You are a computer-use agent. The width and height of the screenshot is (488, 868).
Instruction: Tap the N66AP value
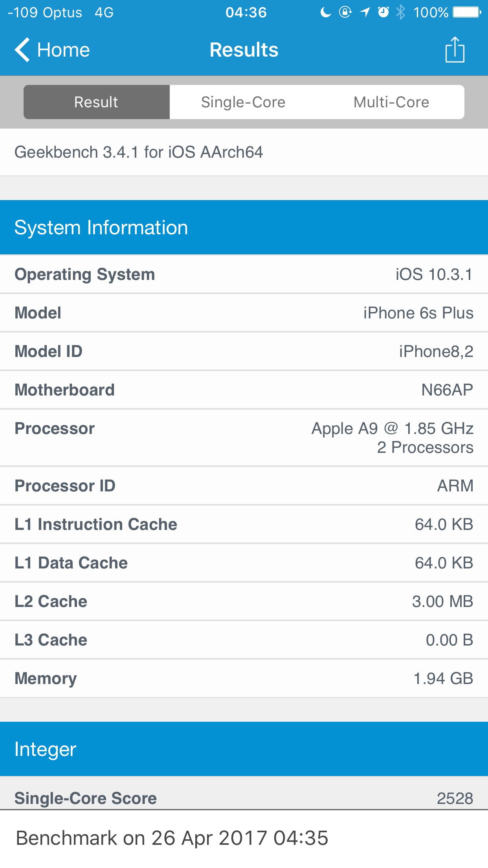click(x=447, y=390)
